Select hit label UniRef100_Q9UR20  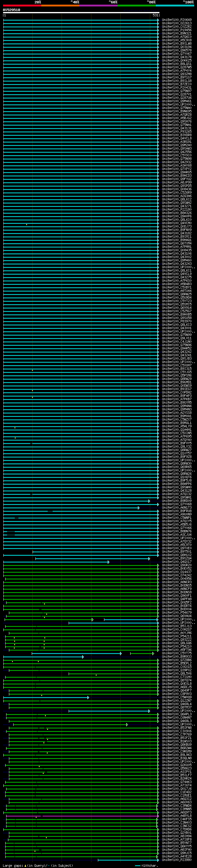[177, 565]
